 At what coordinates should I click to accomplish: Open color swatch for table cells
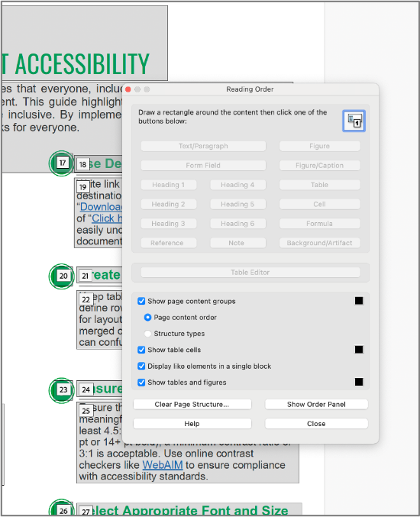coord(359,350)
